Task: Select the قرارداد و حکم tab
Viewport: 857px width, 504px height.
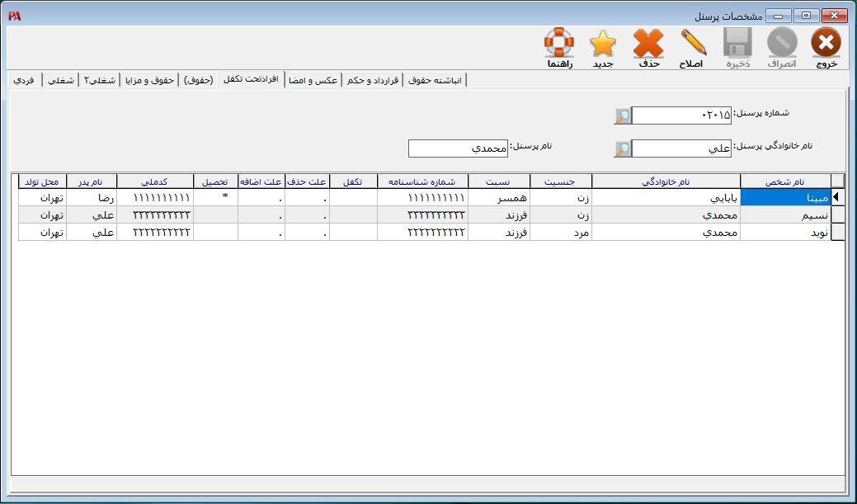Action: [373, 80]
